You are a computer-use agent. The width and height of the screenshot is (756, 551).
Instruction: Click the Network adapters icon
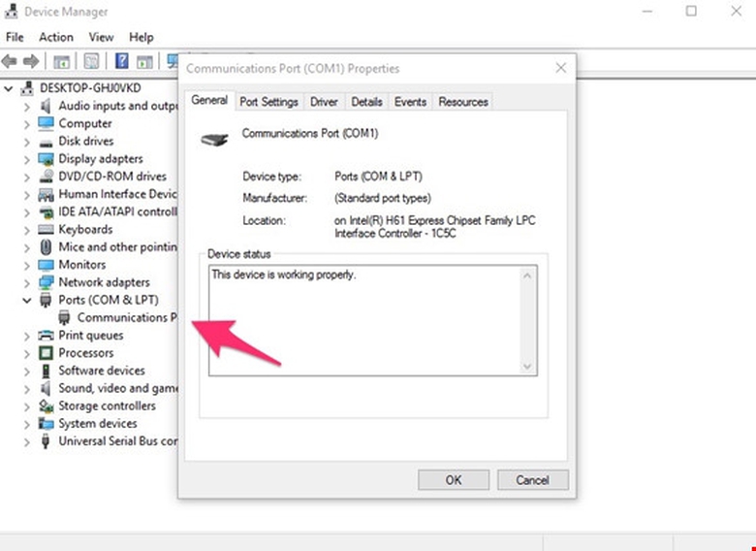point(46,282)
